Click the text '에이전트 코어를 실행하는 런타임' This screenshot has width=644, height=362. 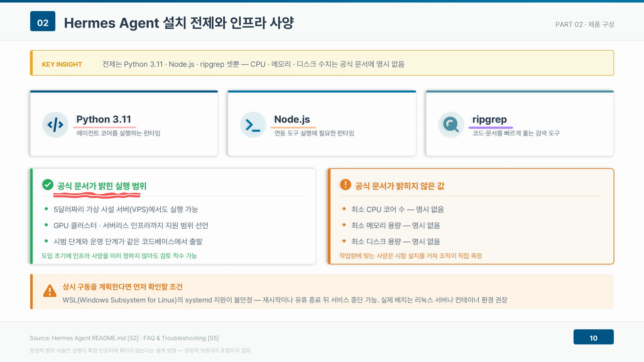click(118, 133)
